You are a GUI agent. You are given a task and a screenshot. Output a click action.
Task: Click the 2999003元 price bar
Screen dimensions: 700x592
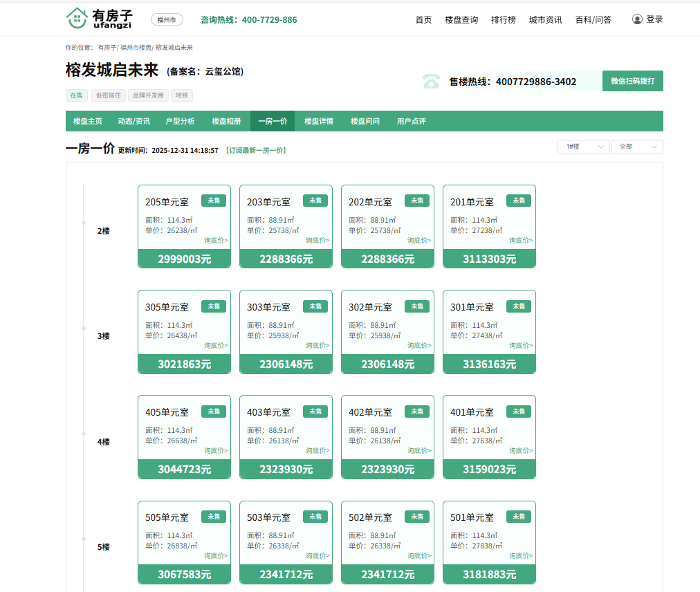[x=184, y=259]
